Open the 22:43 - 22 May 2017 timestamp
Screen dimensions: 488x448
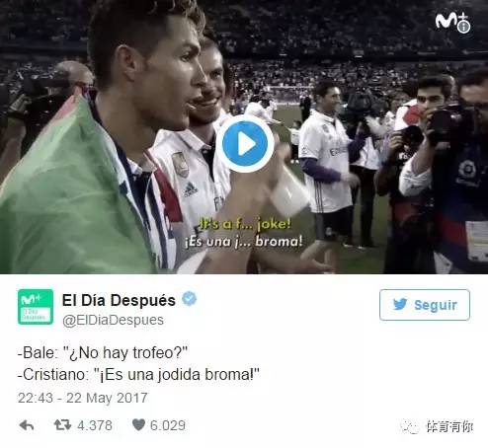82,398
